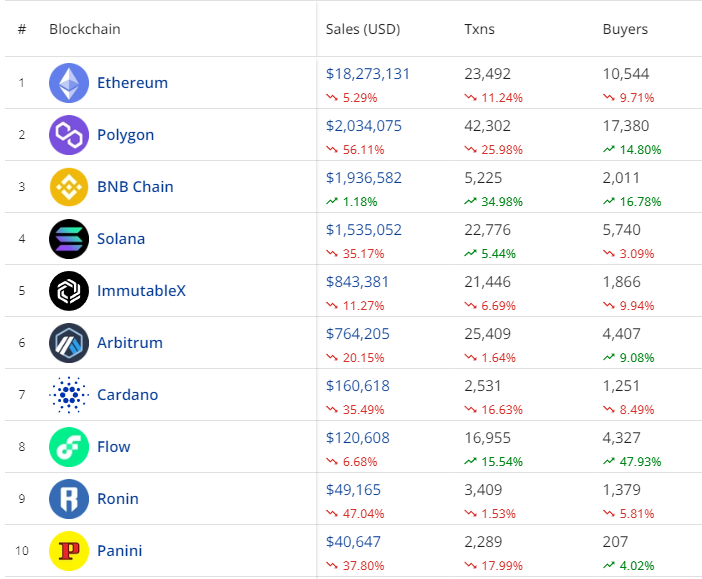Viewport: 702px width, 579px height.
Task: Open the Polygon blockchain link
Action: pos(126,135)
